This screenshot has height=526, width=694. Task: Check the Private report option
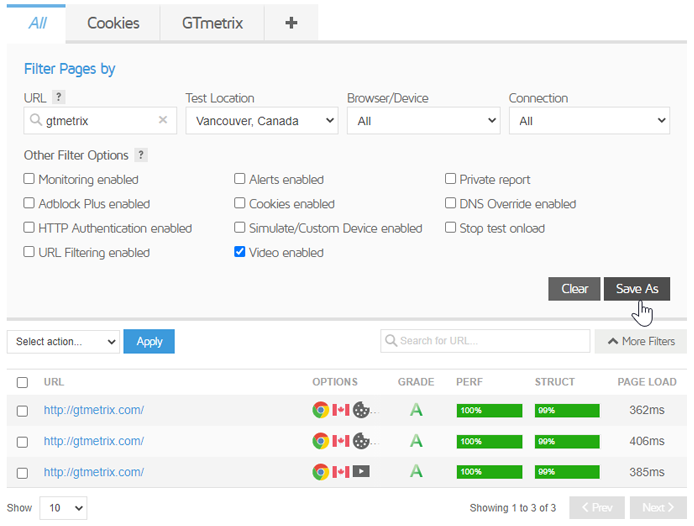pos(450,178)
